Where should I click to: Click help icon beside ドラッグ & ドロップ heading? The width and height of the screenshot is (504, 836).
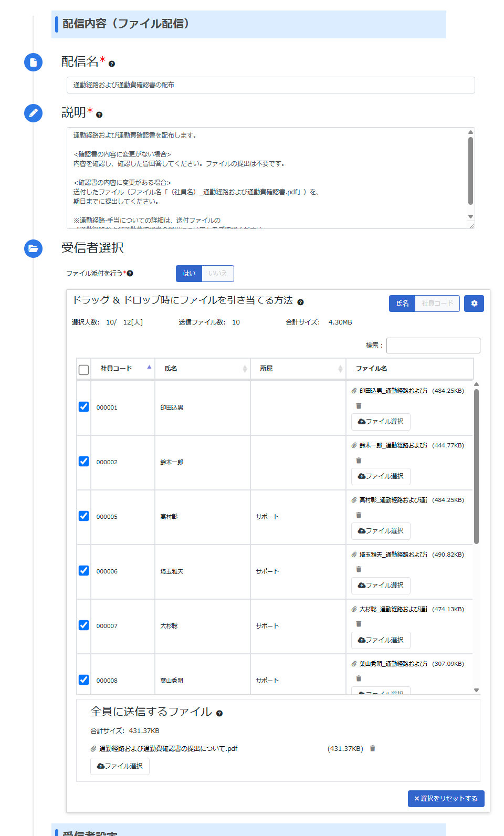coord(300,302)
